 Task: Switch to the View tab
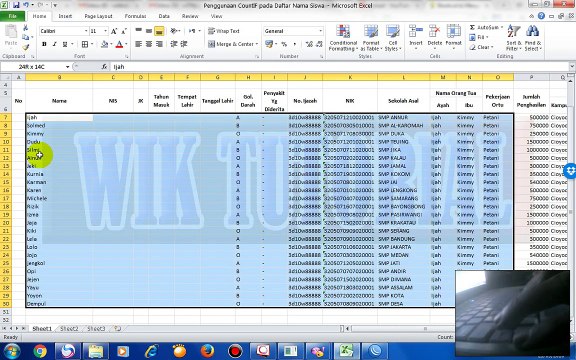pos(216,16)
